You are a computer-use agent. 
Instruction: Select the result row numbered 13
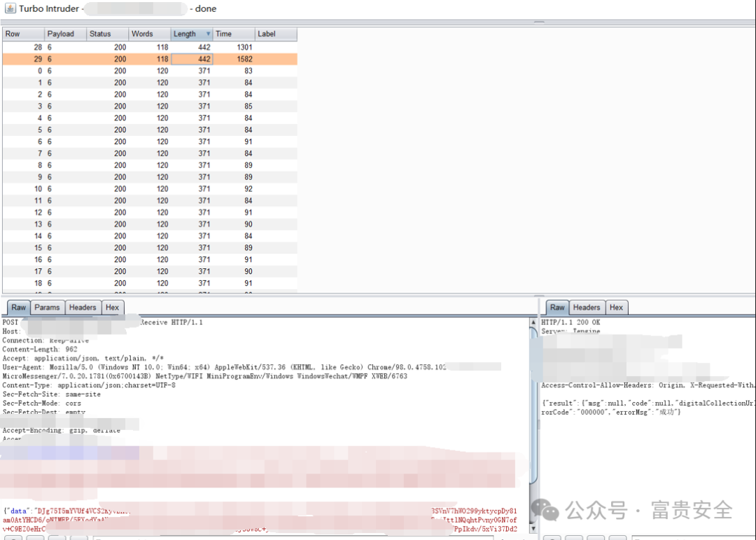150,224
